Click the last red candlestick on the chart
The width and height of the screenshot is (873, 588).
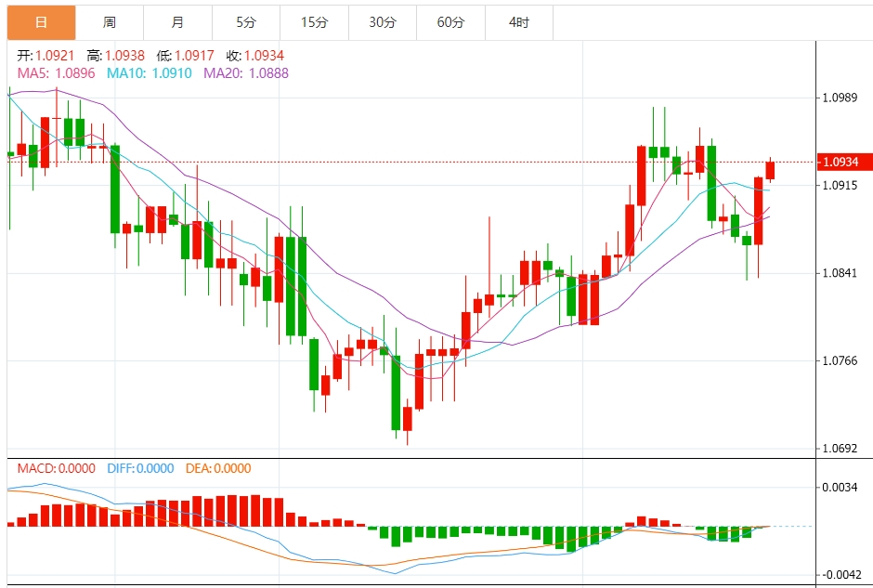[x=770, y=170]
